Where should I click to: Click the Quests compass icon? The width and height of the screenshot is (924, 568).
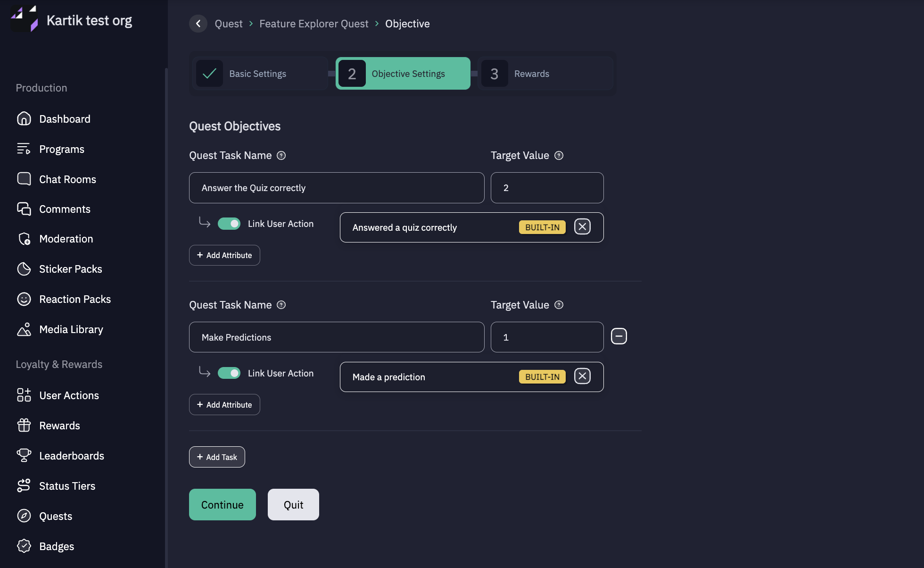(x=24, y=516)
